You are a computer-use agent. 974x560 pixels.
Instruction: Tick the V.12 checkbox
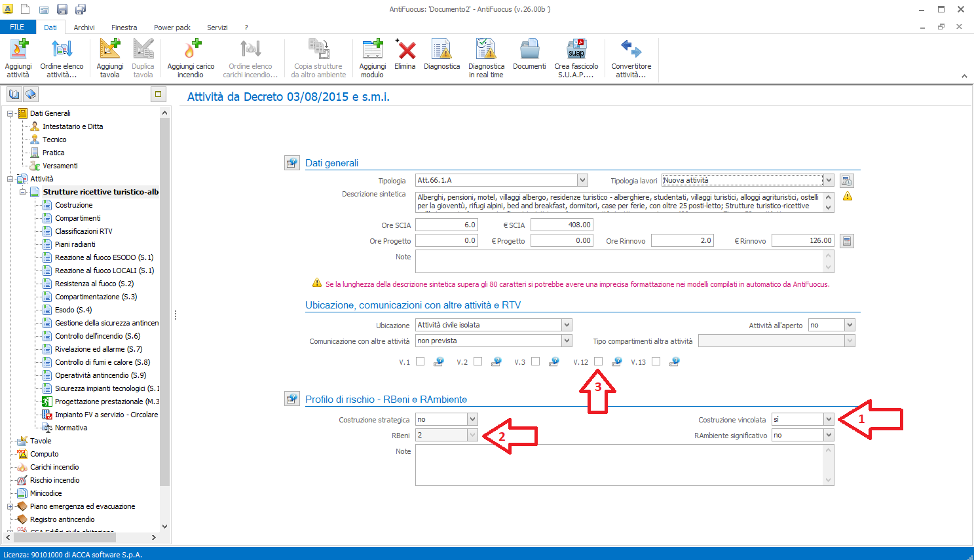(x=598, y=362)
